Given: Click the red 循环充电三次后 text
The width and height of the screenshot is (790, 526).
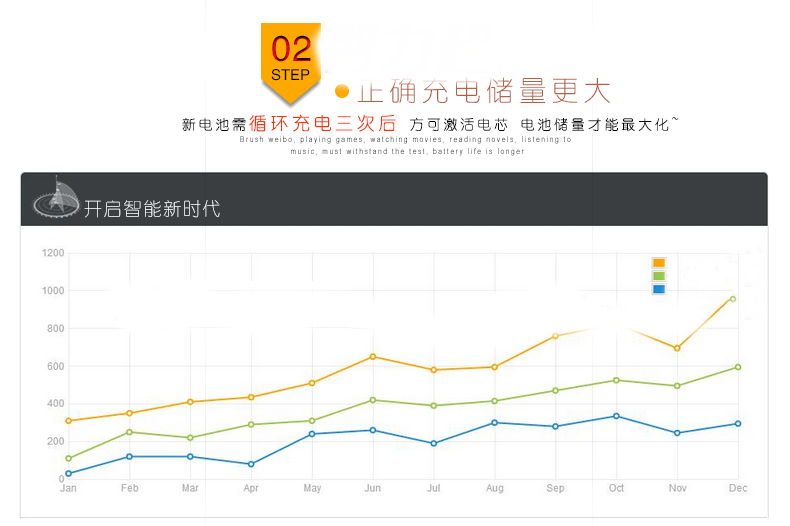Looking at the screenshot, I should pyautogui.click(x=322, y=123).
